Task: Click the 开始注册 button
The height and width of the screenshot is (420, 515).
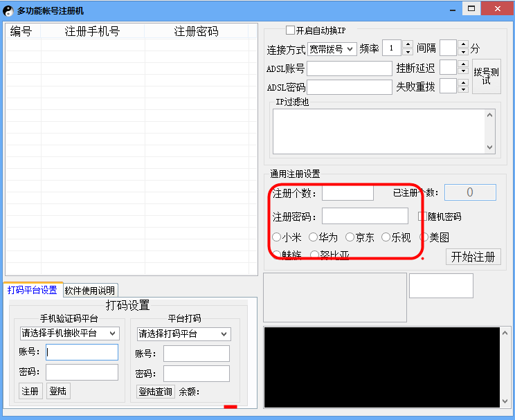Action: click(x=473, y=257)
